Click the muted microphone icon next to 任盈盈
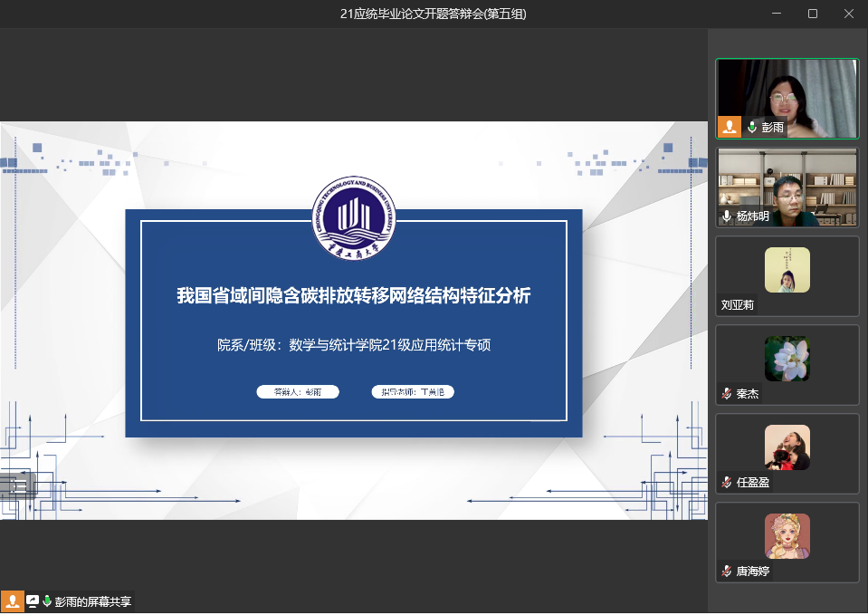This screenshot has width=868, height=615. tap(727, 483)
